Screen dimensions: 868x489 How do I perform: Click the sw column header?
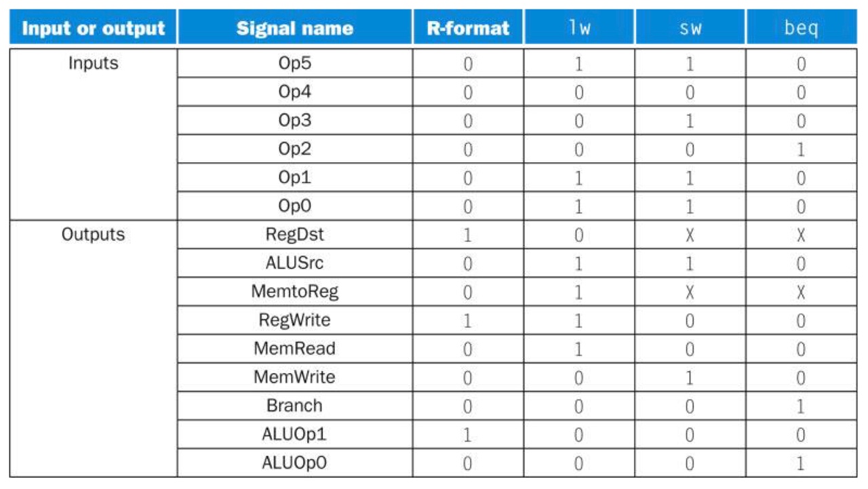pyautogui.click(x=690, y=28)
